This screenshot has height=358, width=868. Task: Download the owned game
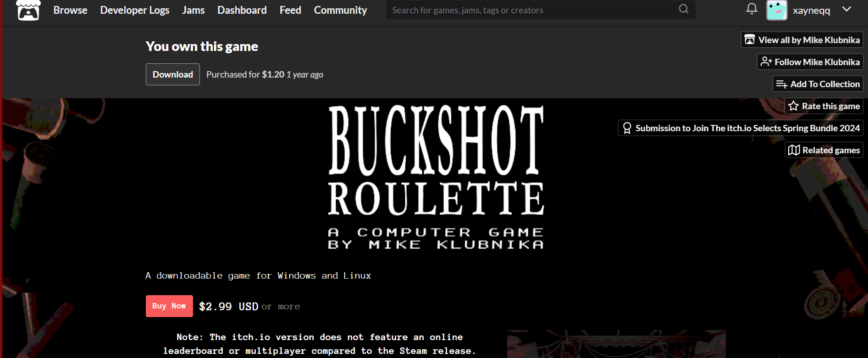[173, 74]
